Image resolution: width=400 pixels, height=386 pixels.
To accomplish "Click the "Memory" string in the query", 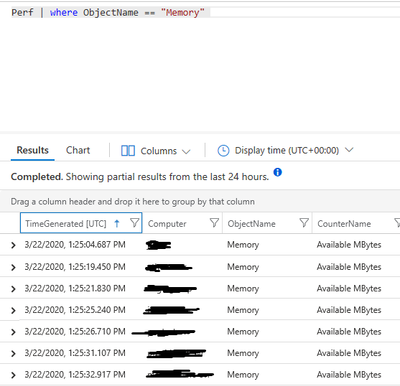I will coord(182,13).
